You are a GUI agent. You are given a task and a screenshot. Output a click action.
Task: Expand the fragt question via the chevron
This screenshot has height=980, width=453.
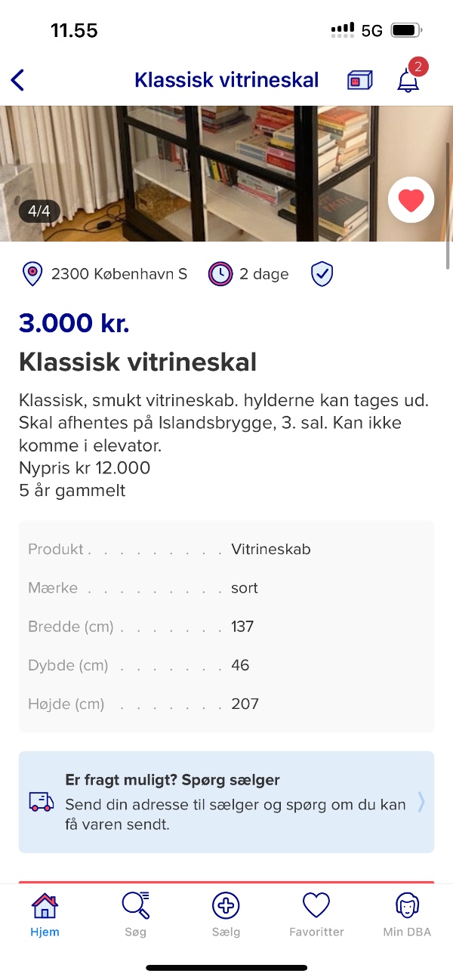421,802
